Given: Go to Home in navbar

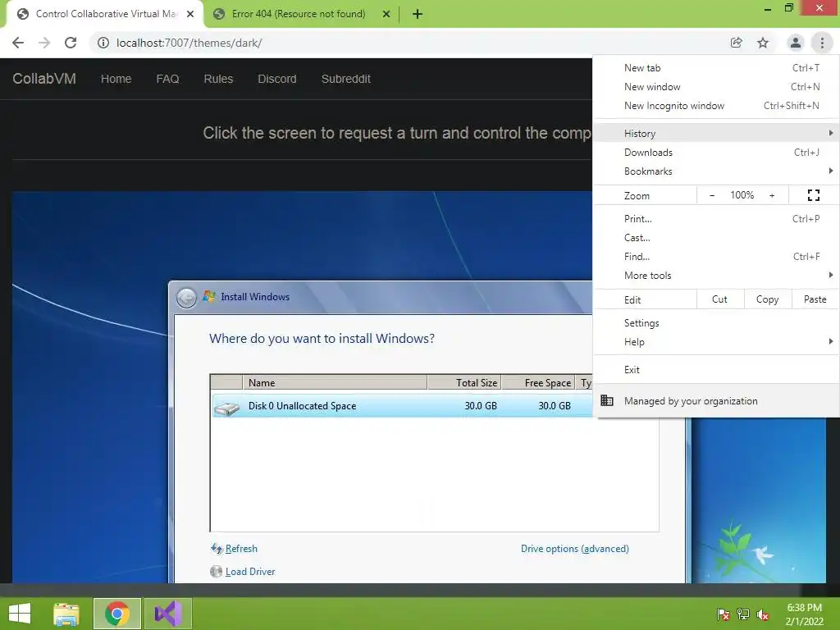Looking at the screenshot, I should [x=116, y=79].
